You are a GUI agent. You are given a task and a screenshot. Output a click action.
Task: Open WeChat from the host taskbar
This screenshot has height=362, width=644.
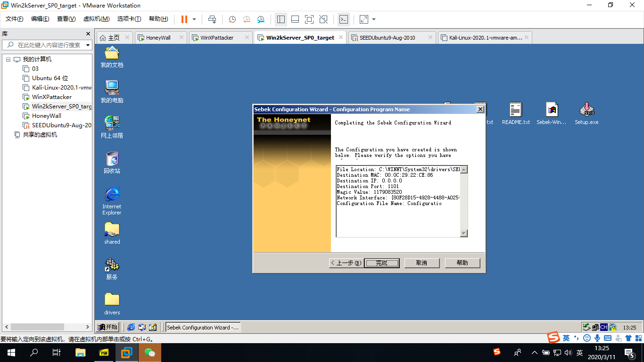click(x=150, y=353)
